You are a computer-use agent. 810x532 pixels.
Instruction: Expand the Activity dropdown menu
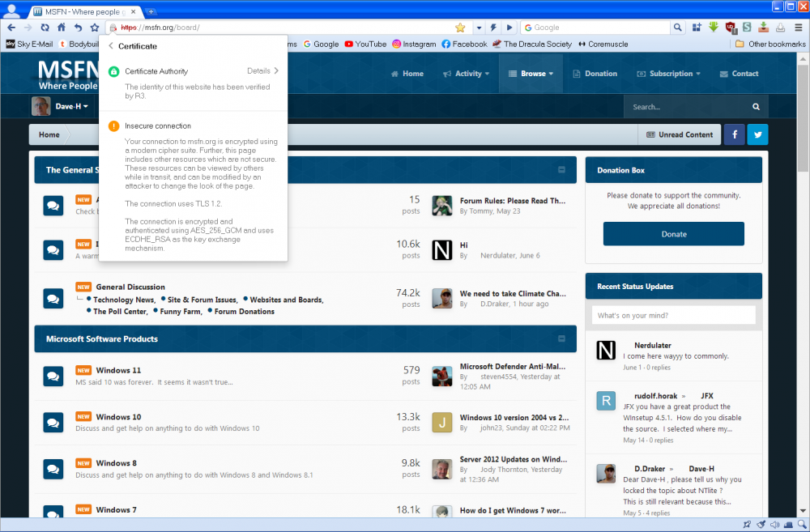pyautogui.click(x=467, y=74)
